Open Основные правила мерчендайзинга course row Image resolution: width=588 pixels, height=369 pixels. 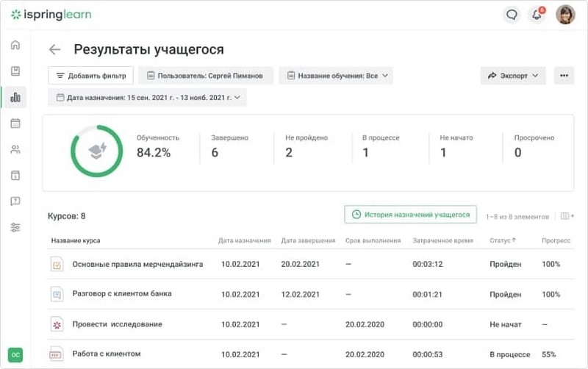[311, 264]
